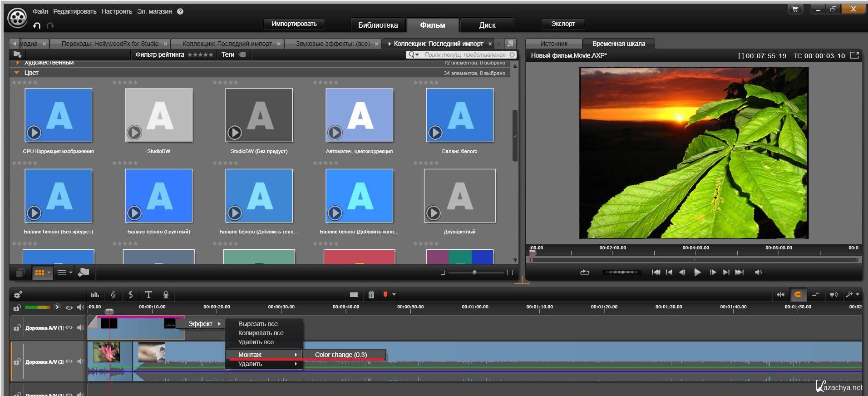Click the Экспорт button
The image size is (868, 396).
pos(563,24)
